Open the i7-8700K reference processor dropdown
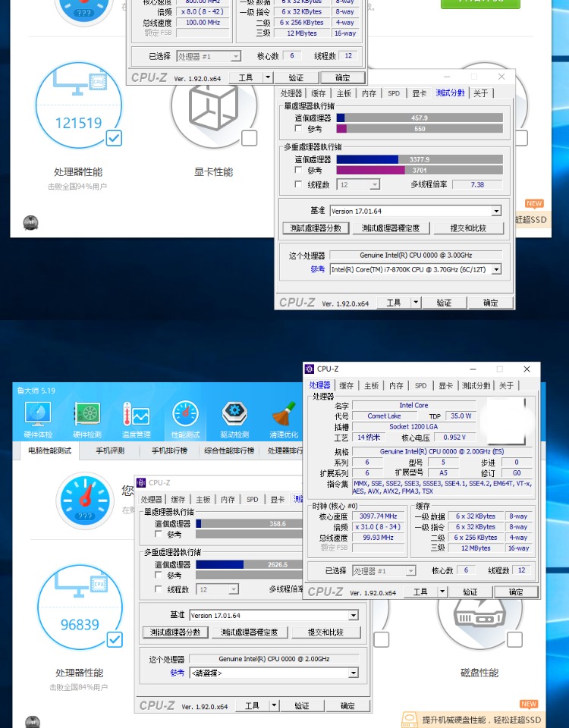This screenshot has height=728, width=569. [496, 269]
